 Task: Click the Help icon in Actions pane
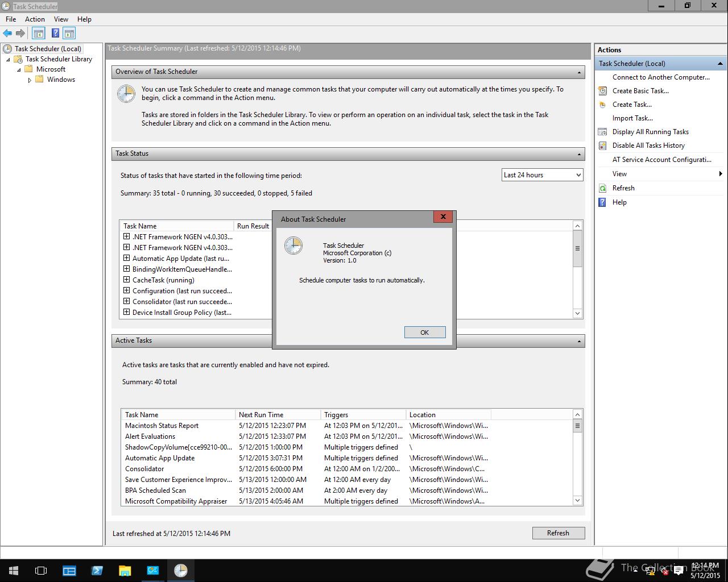(602, 202)
